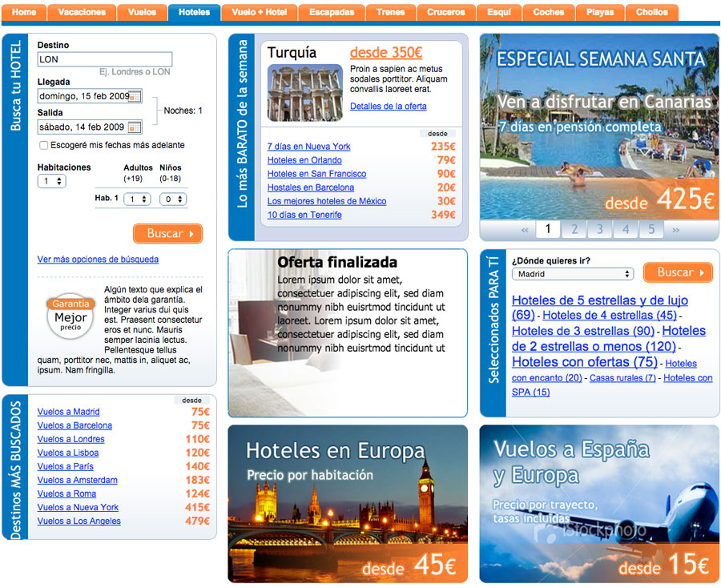Open the Llegada date calendar icon
721x588 pixels.
pyautogui.click(x=135, y=96)
